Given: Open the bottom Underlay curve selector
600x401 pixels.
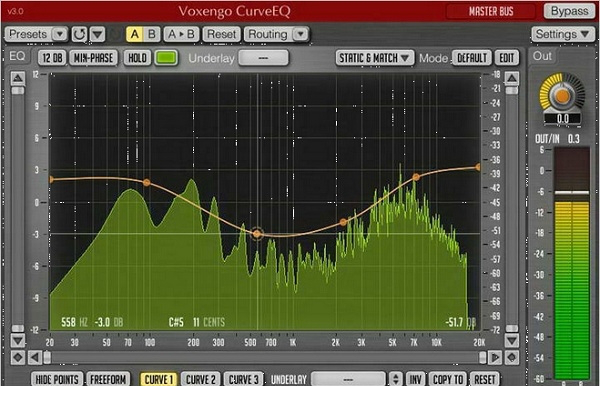Looking at the screenshot, I should [348, 380].
